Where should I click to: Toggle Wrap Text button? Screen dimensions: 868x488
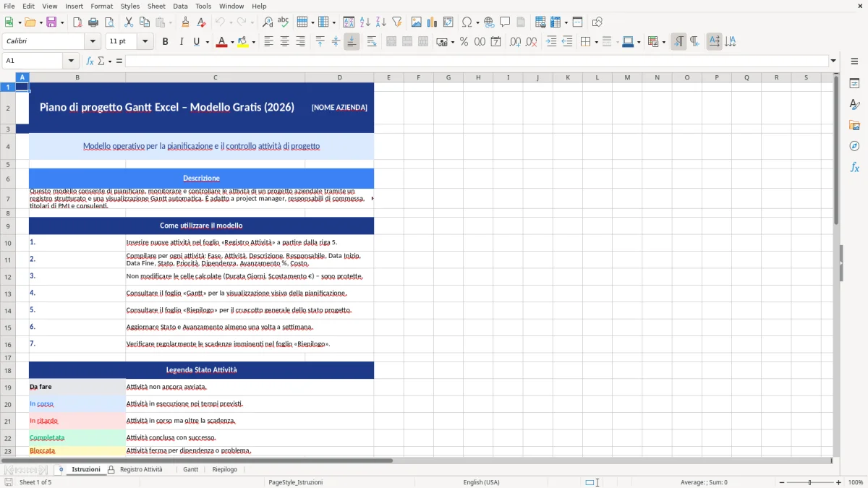tap(372, 42)
